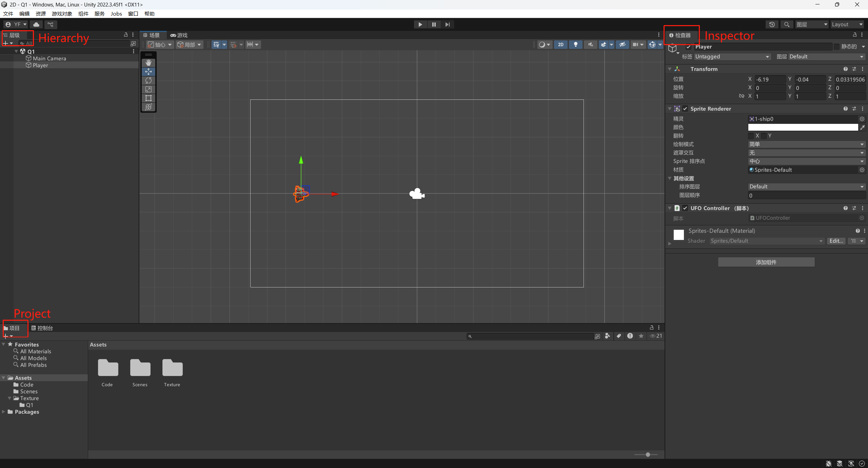This screenshot has height=468, width=868.
Task: Open the Untagged tag dropdown
Action: 731,56
